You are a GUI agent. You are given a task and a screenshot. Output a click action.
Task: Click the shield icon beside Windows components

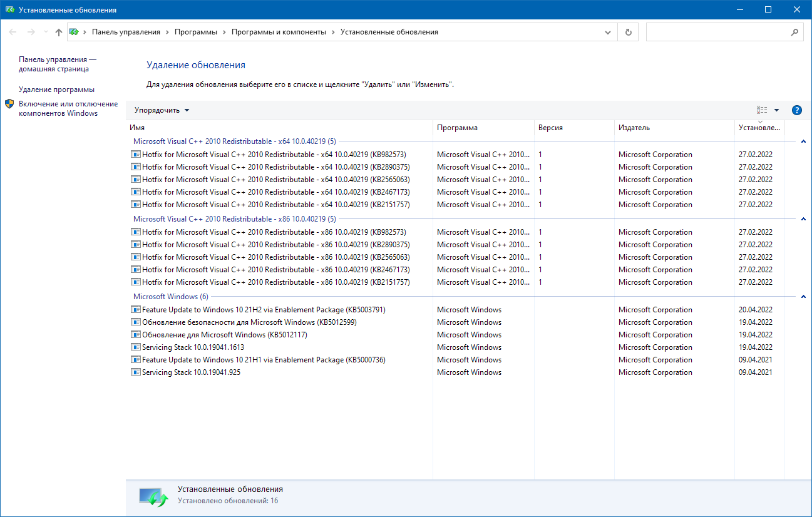[9, 104]
